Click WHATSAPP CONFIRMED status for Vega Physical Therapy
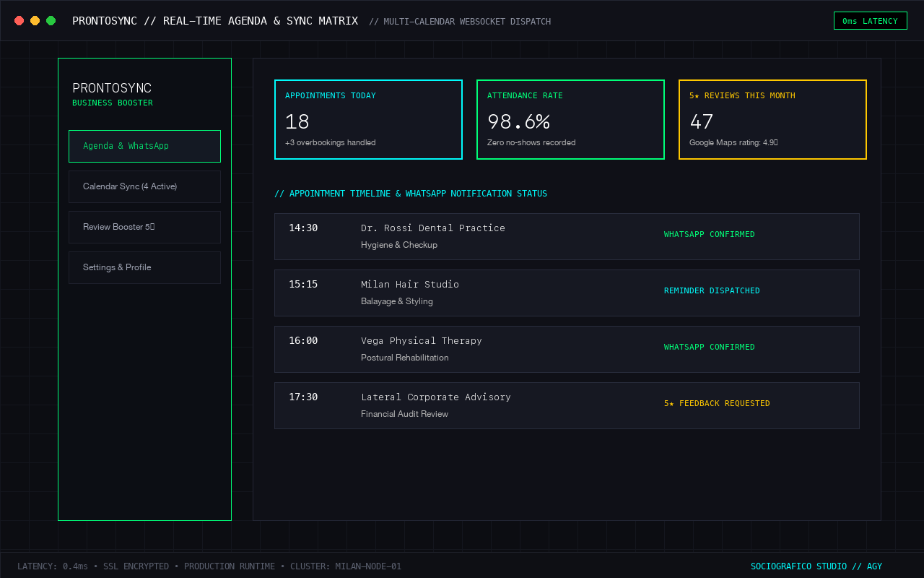 coord(710,347)
